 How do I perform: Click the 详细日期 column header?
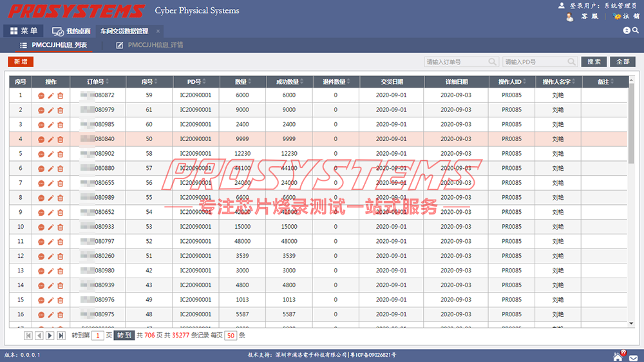pyautogui.click(x=457, y=82)
